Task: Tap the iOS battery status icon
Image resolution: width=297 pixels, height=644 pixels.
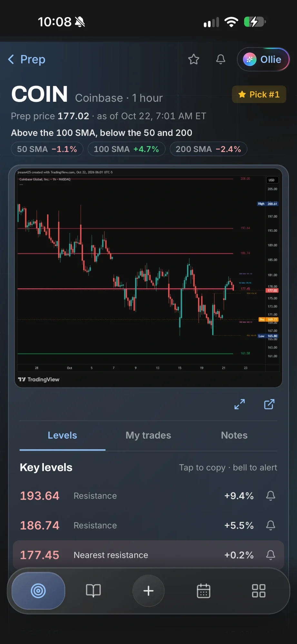Action: point(255,22)
